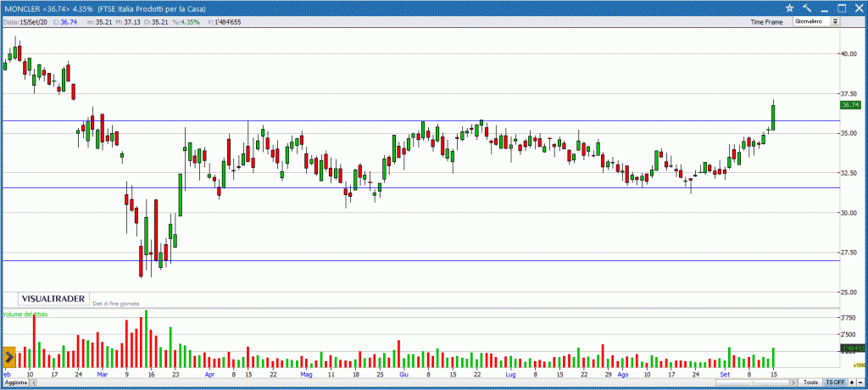
Task: Click the 36.74 current price tag
Action: click(x=849, y=104)
